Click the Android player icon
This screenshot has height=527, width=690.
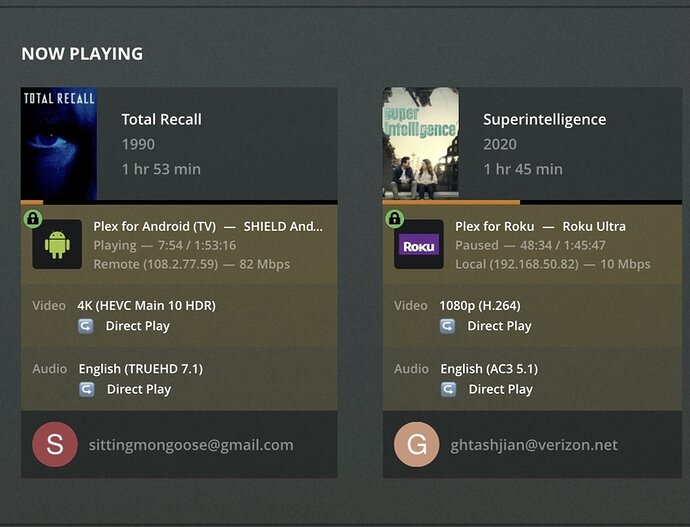click(x=57, y=245)
